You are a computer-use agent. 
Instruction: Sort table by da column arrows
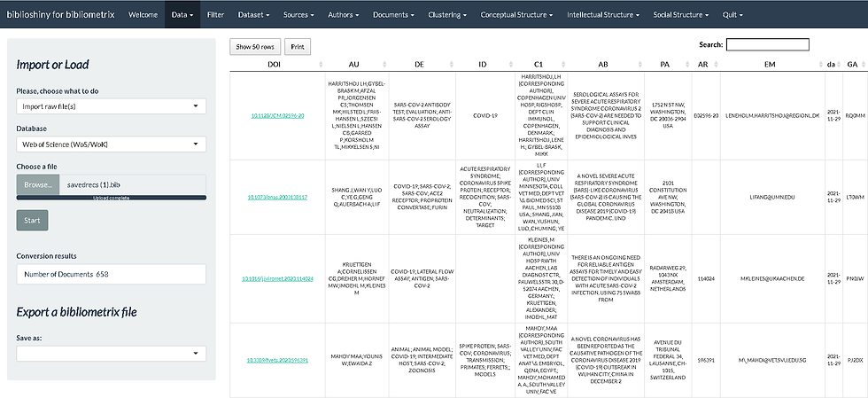pyautogui.click(x=839, y=65)
